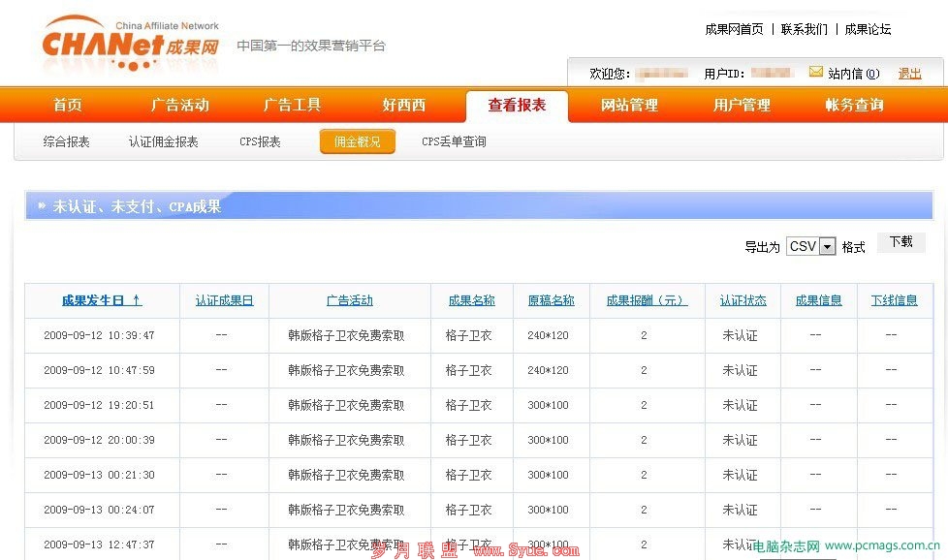This screenshot has height=560, width=948.
Task: Open CPS丢单查询 sub-menu item
Action: tap(454, 142)
